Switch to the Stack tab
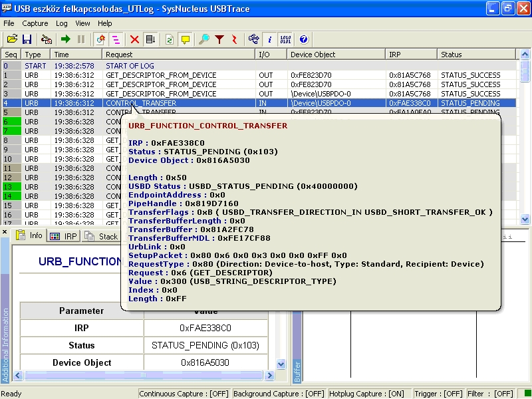The width and height of the screenshot is (532, 399). pos(102,236)
